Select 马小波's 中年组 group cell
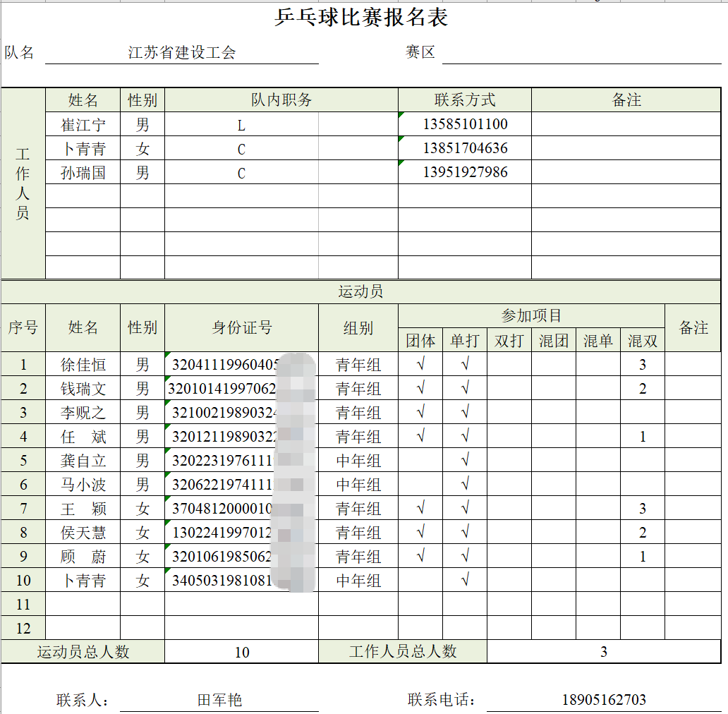The image size is (728, 714). click(x=358, y=484)
